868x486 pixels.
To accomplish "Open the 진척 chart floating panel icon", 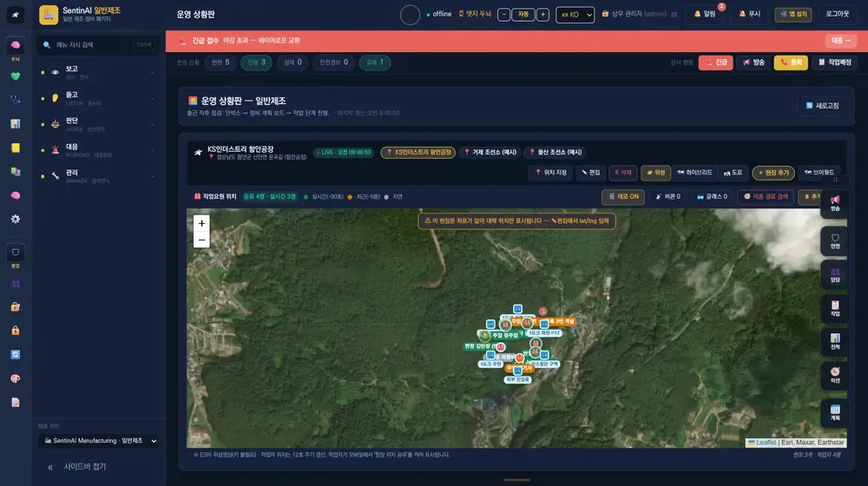I will coord(835,342).
